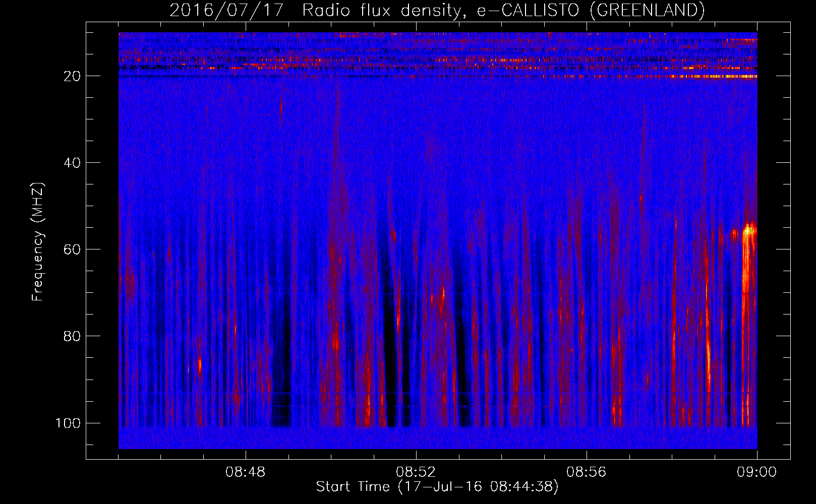Click the frequency tick label 40

pyautogui.click(x=72, y=163)
